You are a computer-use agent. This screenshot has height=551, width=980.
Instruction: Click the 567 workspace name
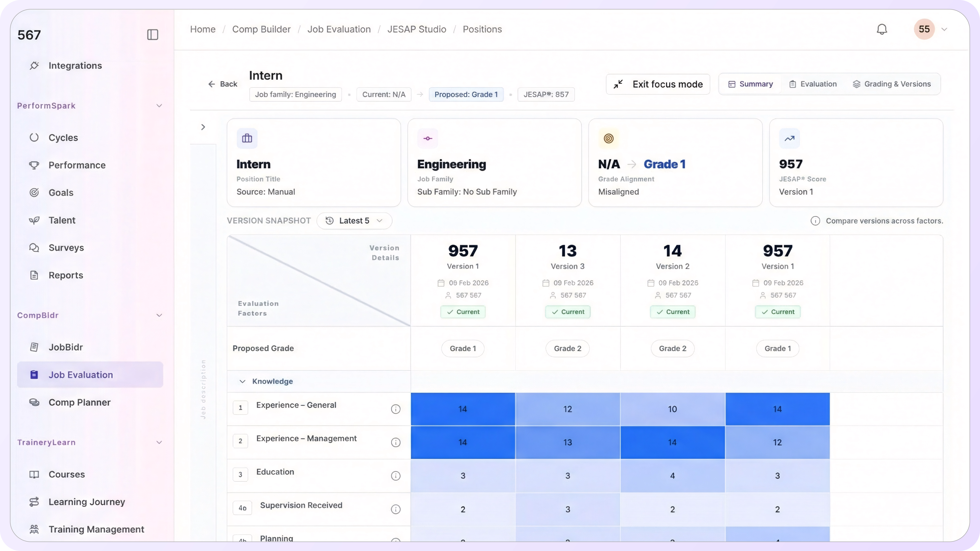pos(29,35)
